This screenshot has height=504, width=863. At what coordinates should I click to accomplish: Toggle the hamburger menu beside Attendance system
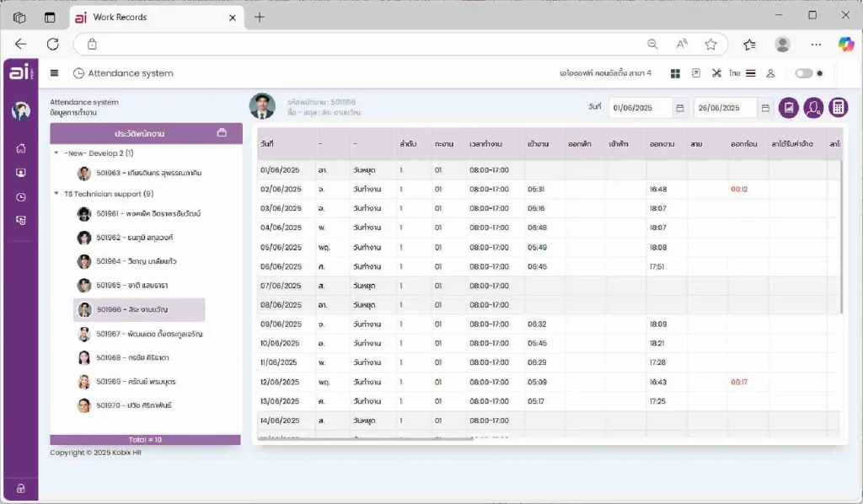[55, 73]
